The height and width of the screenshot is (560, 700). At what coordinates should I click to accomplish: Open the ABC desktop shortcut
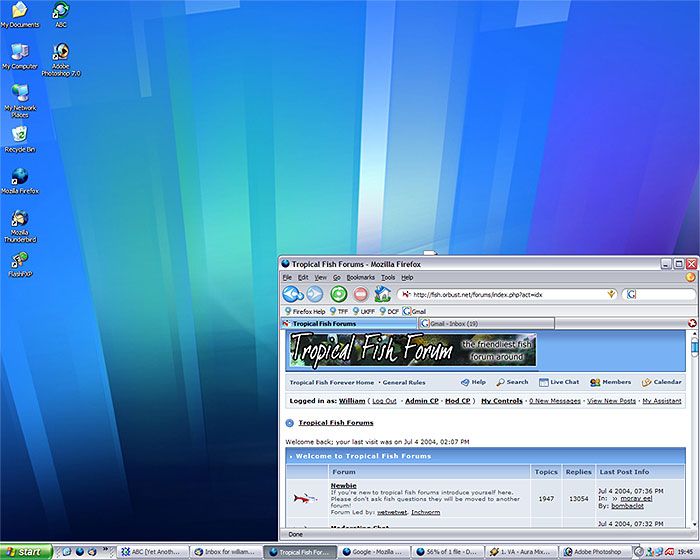pos(61,15)
